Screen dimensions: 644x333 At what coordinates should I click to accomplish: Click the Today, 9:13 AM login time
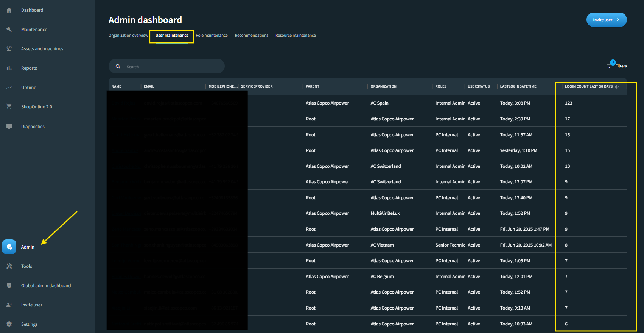click(x=515, y=308)
